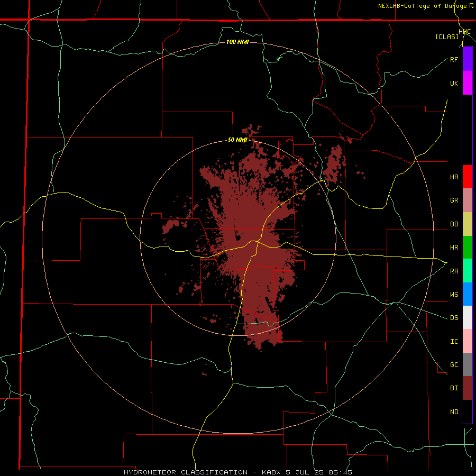The height and width of the screenshot is (476, 476).
Task: Choose the BI dark red legend swatch
Action: (x=467, y=388)
